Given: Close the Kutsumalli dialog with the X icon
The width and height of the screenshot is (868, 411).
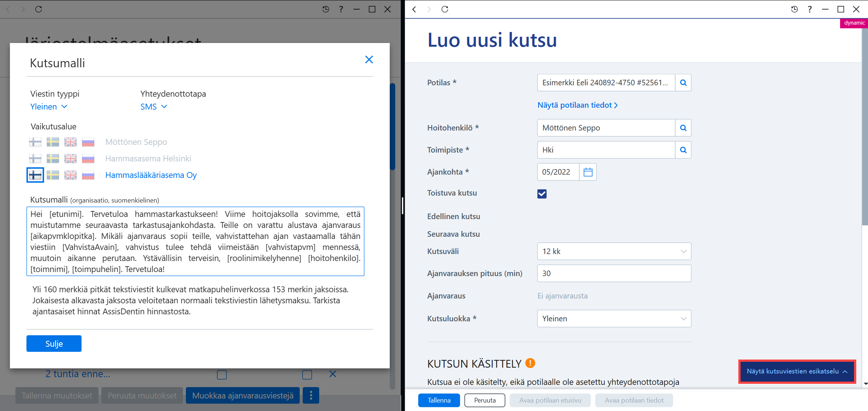Looking at the screenshot, I should (x=369, y=60).
